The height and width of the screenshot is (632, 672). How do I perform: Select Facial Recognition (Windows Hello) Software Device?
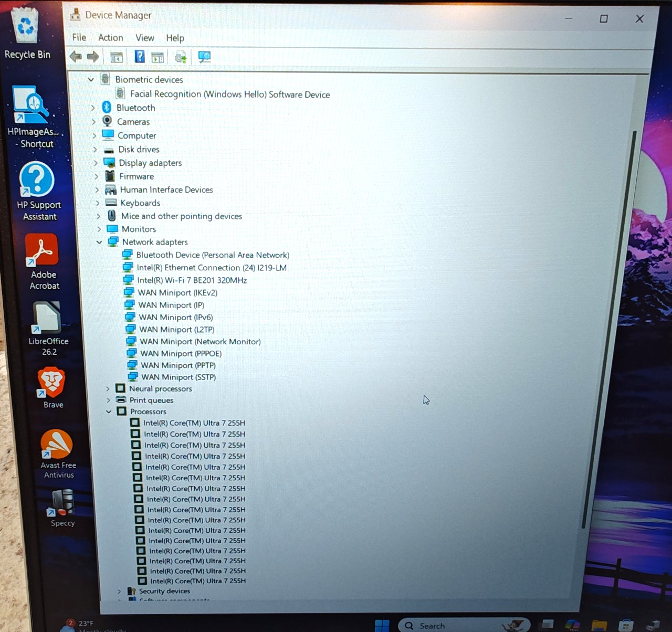click(x=230, y=94)
